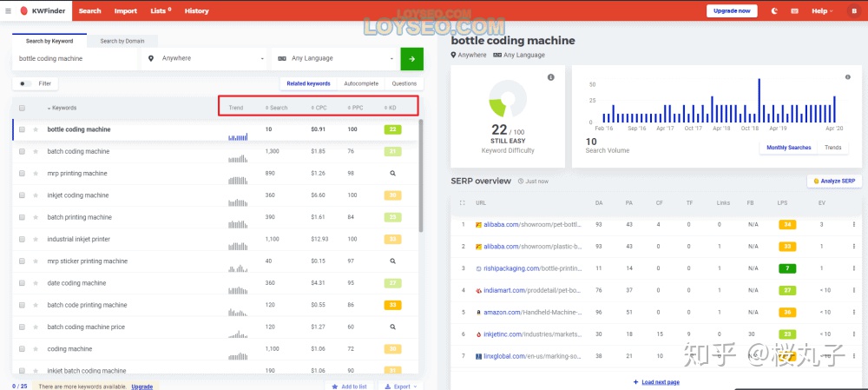Check the industrial inkjet printer checkbox
The width and height of the screenshot is (868, 390).
pyautogui.click(x=23, y=240)
